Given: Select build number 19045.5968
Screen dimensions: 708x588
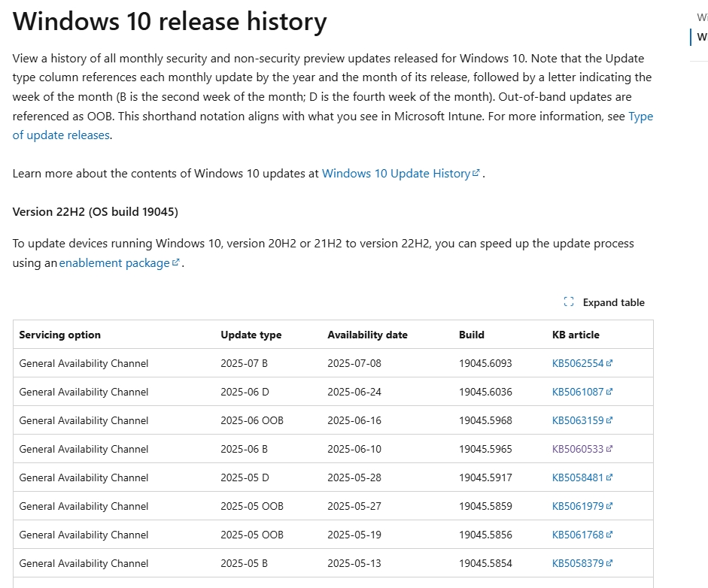Looking at the screenshot, I should click(485, 420).
